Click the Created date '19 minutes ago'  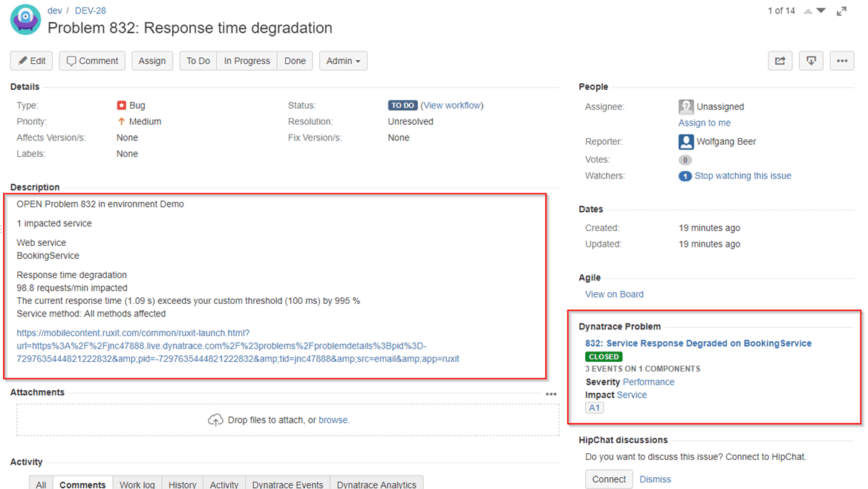point(709,227)
